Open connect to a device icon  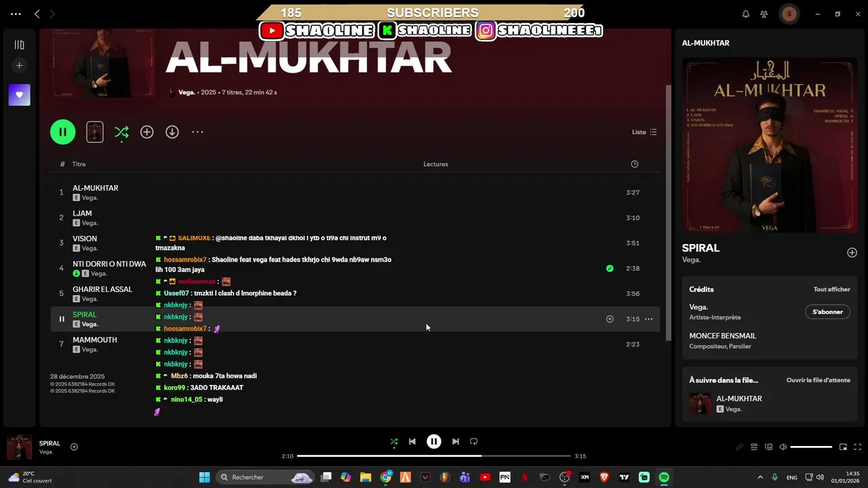click(x=768, y=447)
